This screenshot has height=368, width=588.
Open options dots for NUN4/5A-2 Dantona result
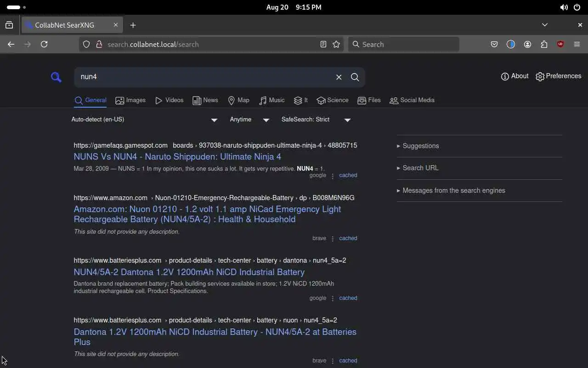(x=333, y=299)
